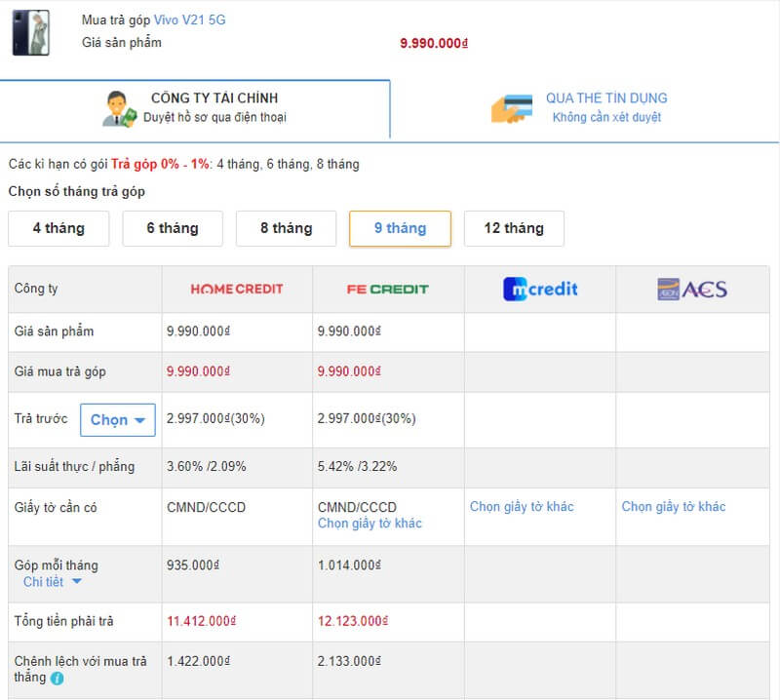780x700 pixels.
Task: Select the Công ty tài chính tab
Action: pos(195,108)
